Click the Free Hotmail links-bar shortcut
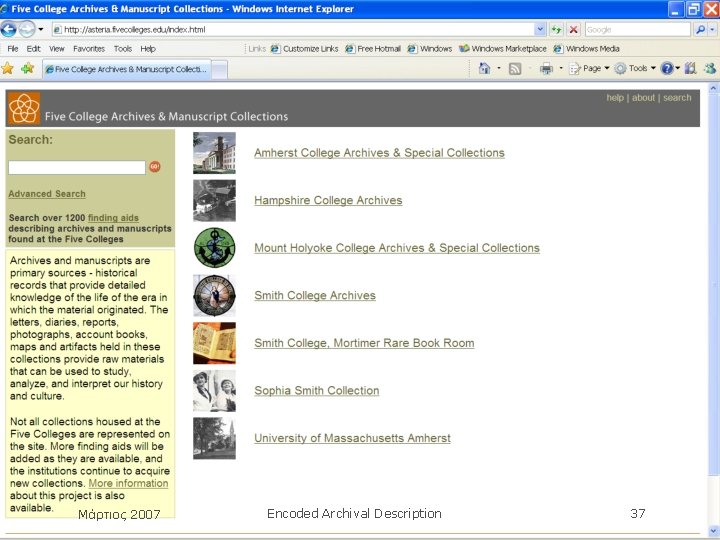 (373, 49)
